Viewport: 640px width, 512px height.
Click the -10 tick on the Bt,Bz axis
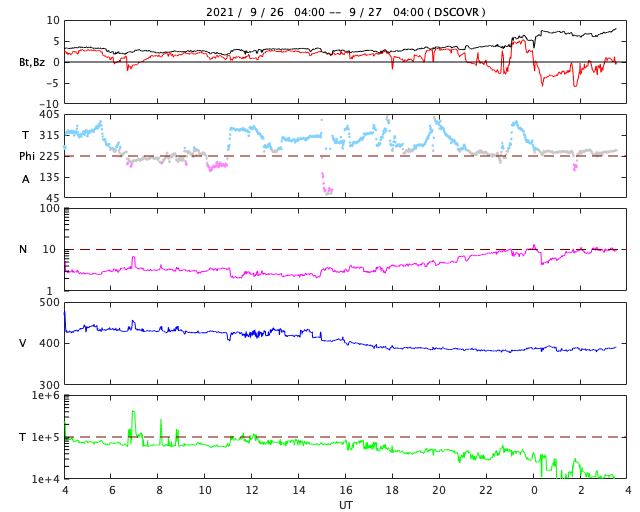tap(49, 104)
